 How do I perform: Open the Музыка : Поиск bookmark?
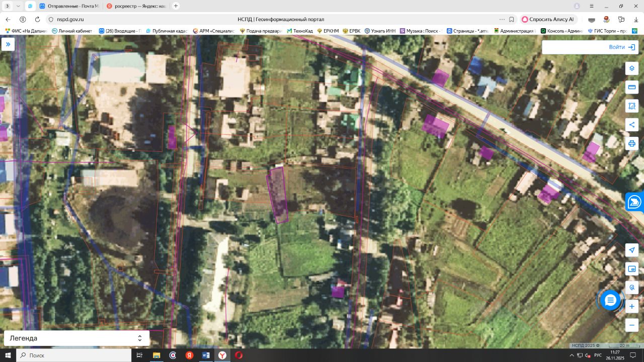421,31
